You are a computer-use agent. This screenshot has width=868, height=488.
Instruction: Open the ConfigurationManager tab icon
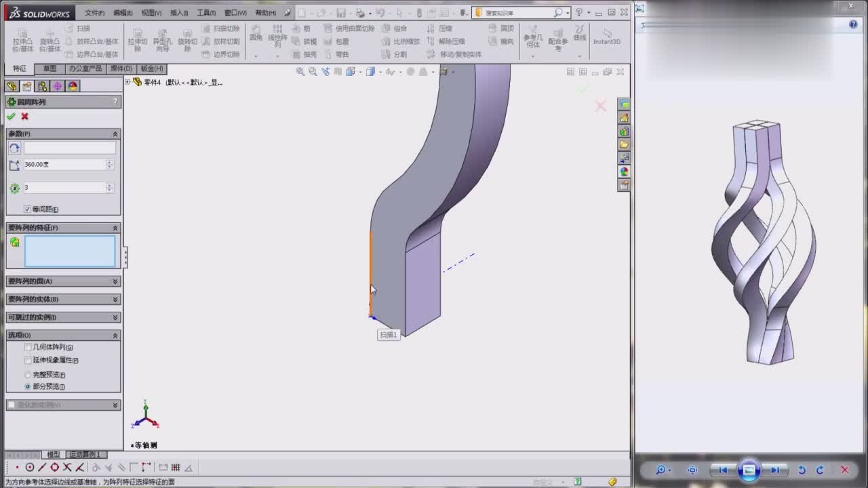(42, 86)
